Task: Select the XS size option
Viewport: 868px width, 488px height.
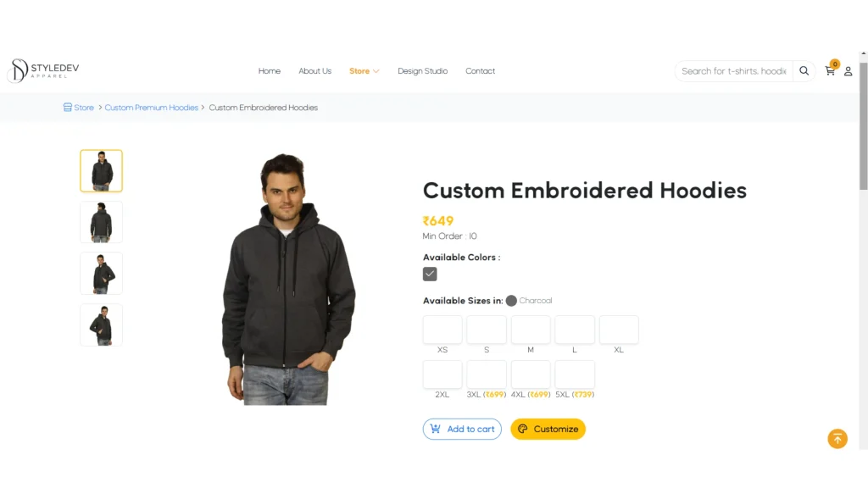Action: [442, 330]
